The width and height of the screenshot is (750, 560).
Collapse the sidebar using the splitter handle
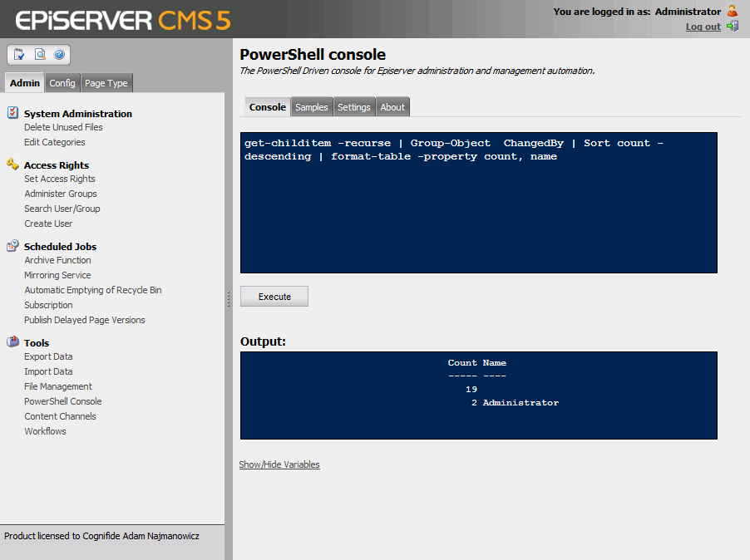tap(228, 299)
